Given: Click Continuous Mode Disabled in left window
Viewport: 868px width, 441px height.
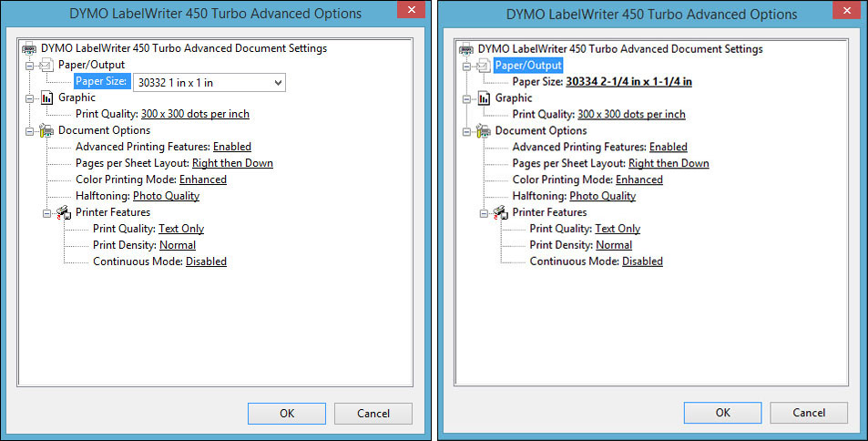Looking at the screenshot, I should [206, 261].
